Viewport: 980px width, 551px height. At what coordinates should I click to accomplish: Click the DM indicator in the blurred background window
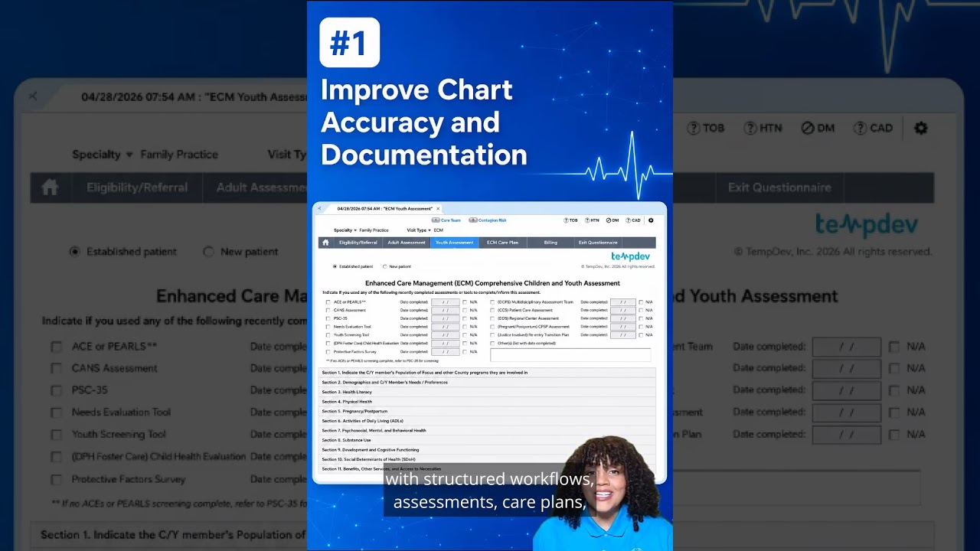tap(818, 128)
